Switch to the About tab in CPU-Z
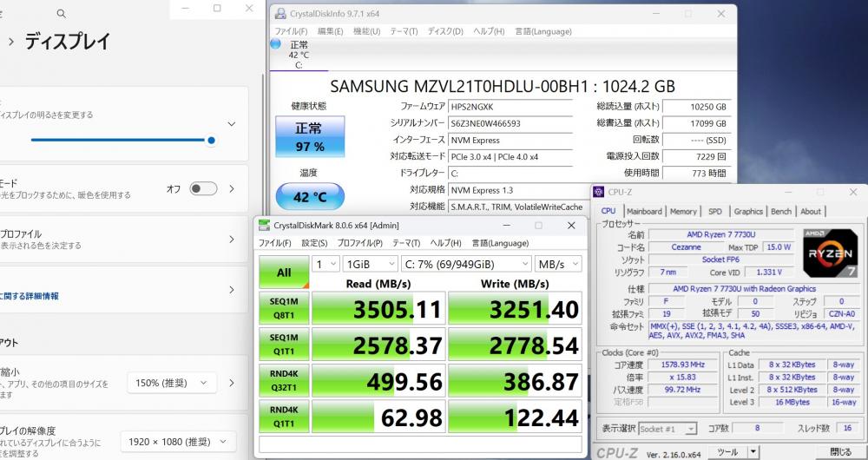This screenshot has height=460, width=868. (811, 212)
